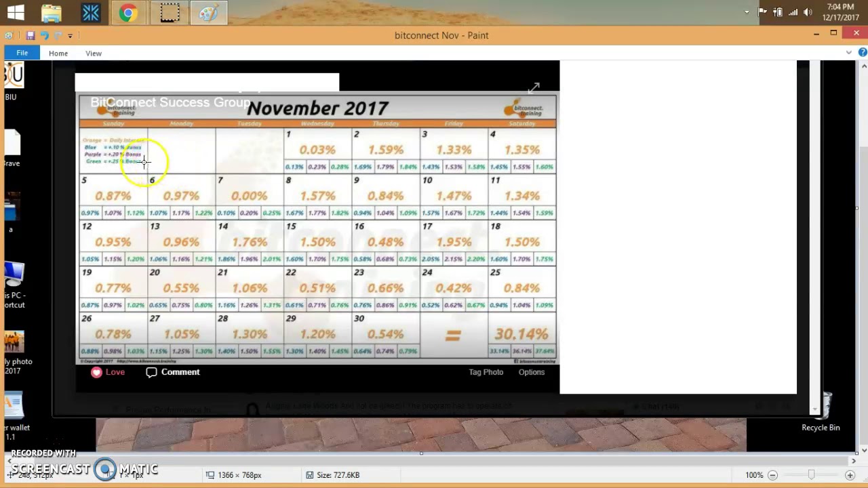This screenshot has width=868, height=488.
Task: Click vertical scrollbar up arrow
Action: 863,66
